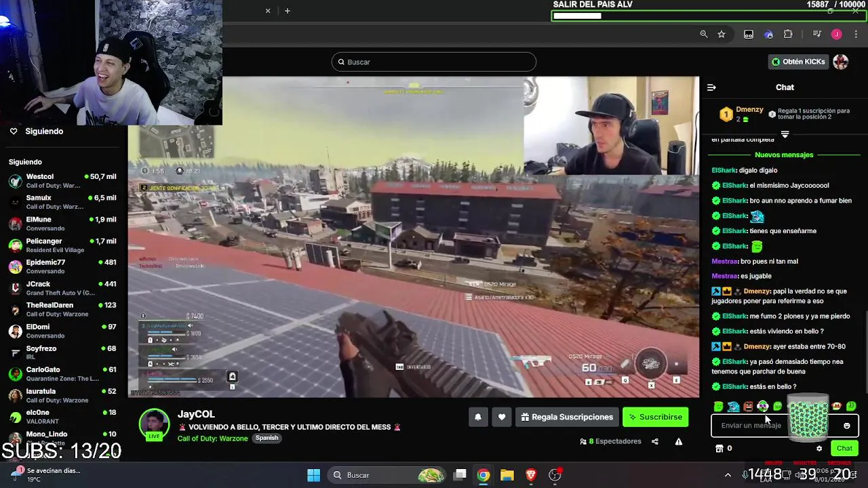Open the Chrome extensions puzzle icon

click(x=788, y=34)
